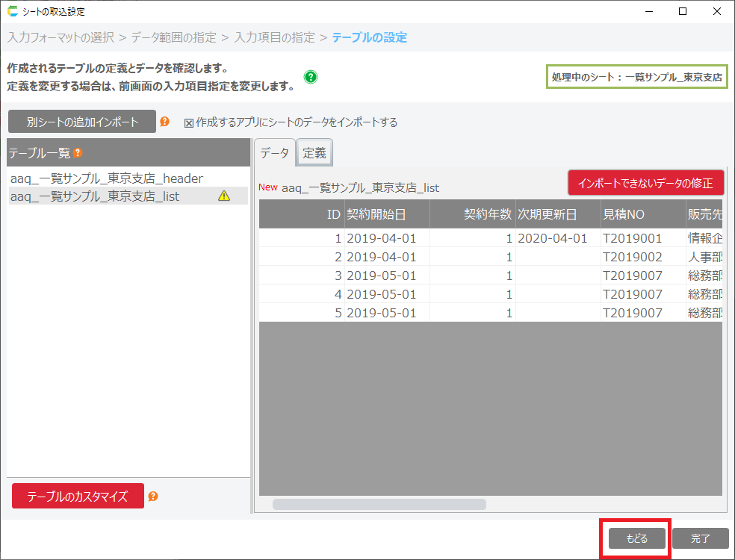The width and height of the screenshot is (735, 560).
Task: Select the データ tab
Action: click(x=274, y=153)
